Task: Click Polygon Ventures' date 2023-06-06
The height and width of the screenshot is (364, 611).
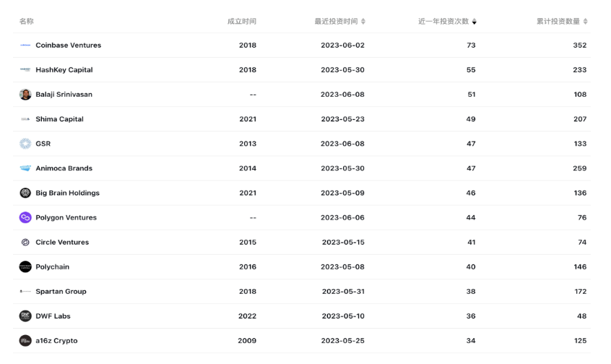Action: tap(343, 217)
